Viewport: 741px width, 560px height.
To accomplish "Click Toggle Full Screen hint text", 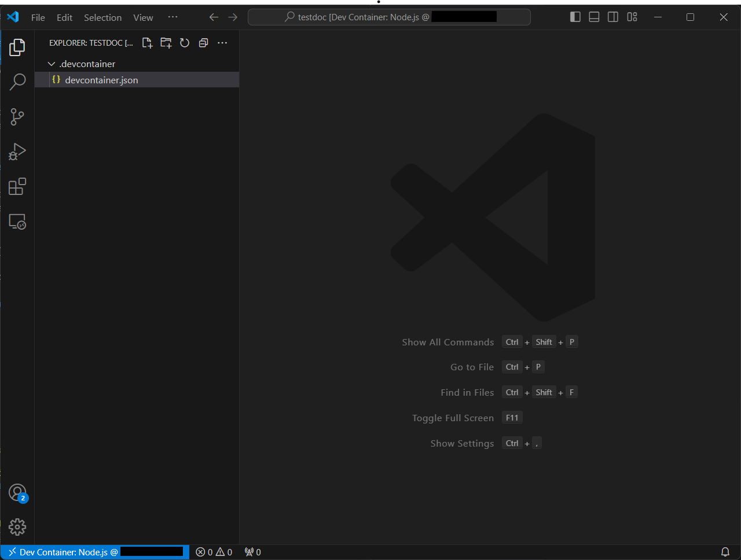I will (453, 418).
